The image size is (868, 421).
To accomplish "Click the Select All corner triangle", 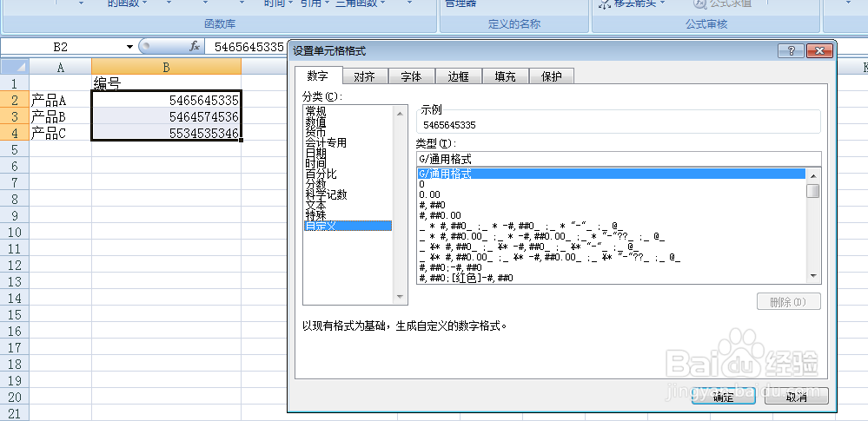I will pyautogui.click(x=15, y=67).
